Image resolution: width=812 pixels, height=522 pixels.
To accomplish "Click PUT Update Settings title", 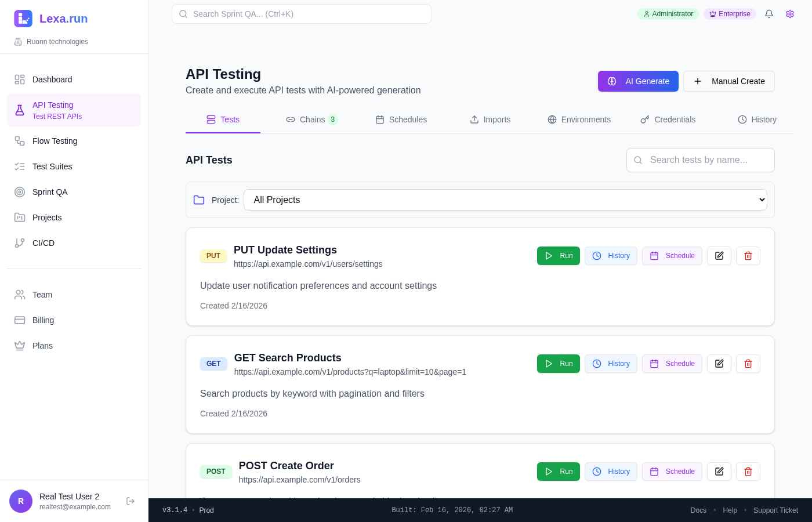I will coord(285,250).
